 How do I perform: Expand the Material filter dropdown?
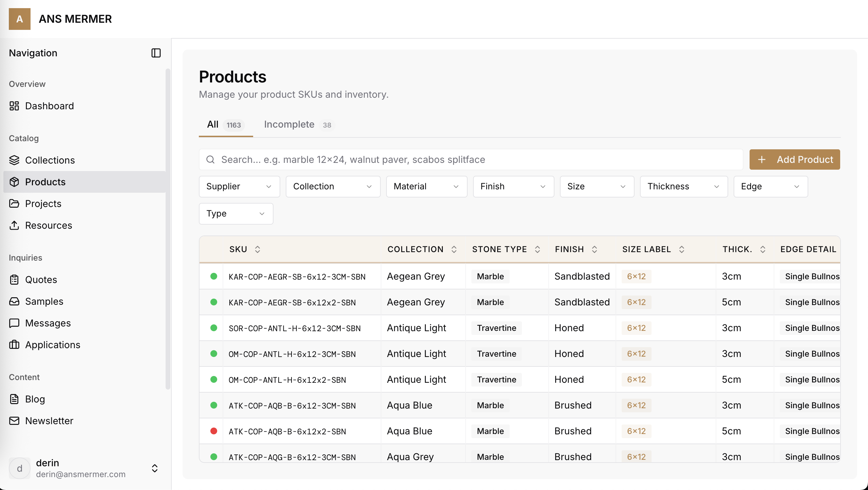[427, 186]
